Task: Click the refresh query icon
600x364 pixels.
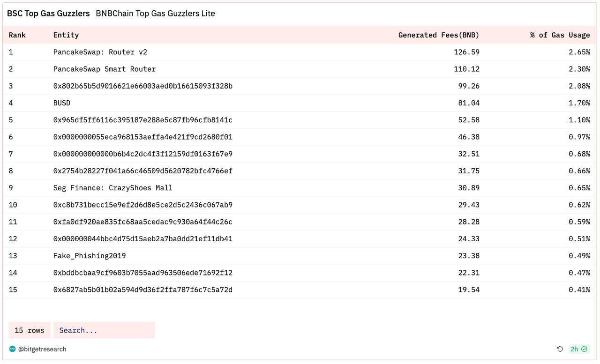Action: coord(560,349)
